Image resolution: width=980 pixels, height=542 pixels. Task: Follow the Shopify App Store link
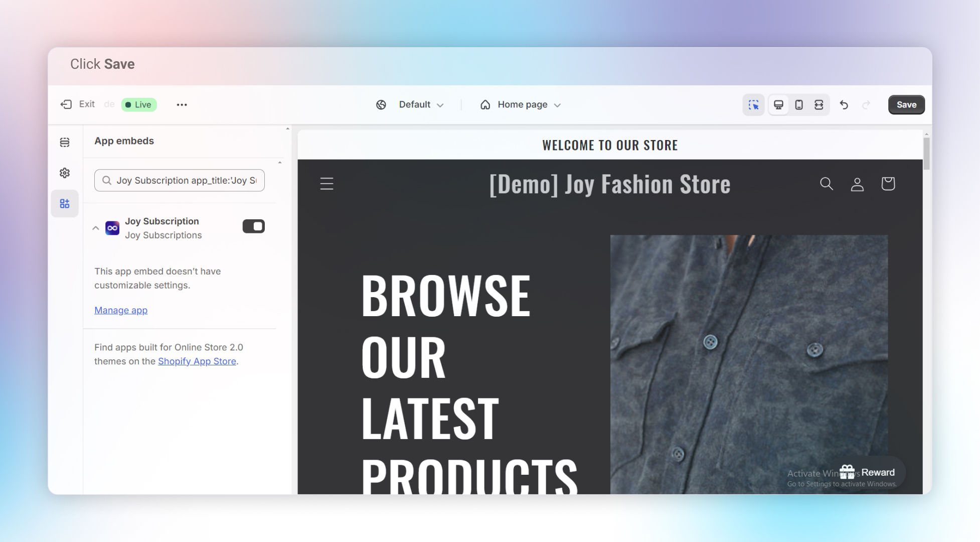[x=197, y=361]
